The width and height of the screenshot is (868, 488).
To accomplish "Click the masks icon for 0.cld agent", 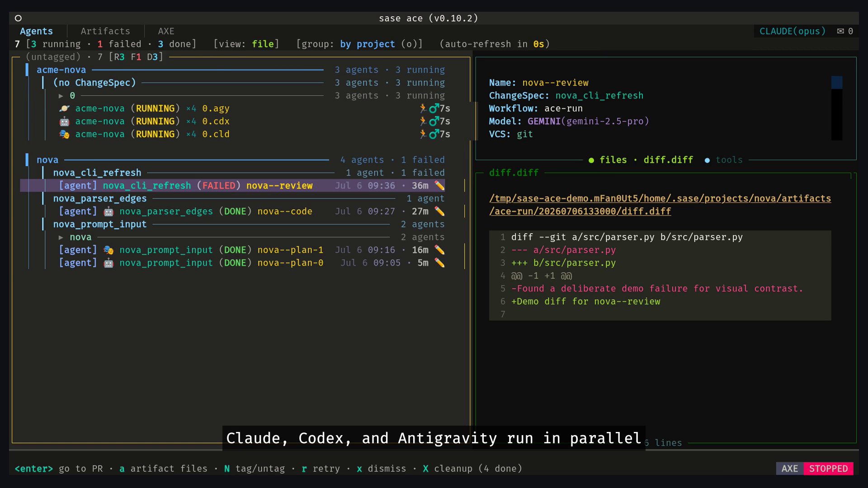I will click(64, 134).
